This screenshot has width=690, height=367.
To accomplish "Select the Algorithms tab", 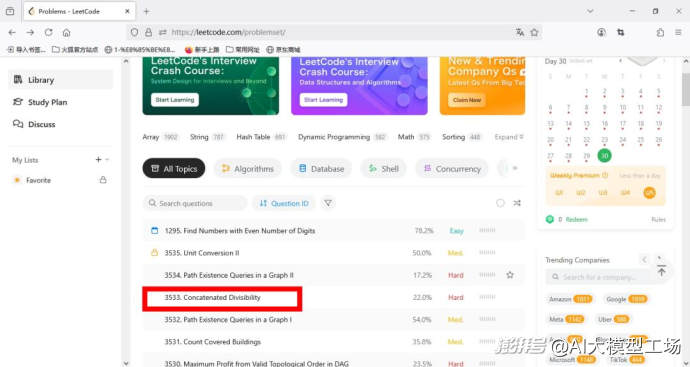I will 248,169.
